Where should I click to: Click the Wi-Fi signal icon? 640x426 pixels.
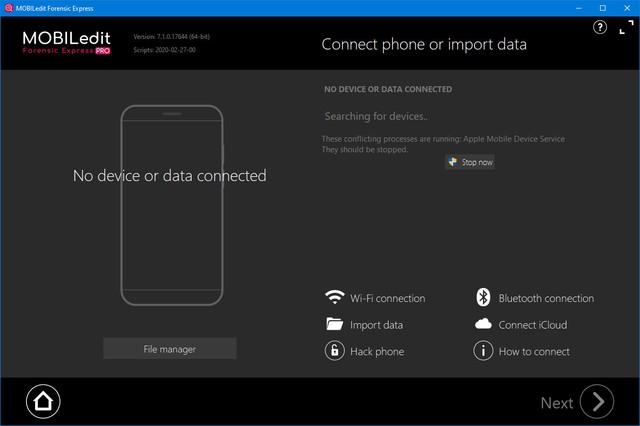tap(334, 298)
